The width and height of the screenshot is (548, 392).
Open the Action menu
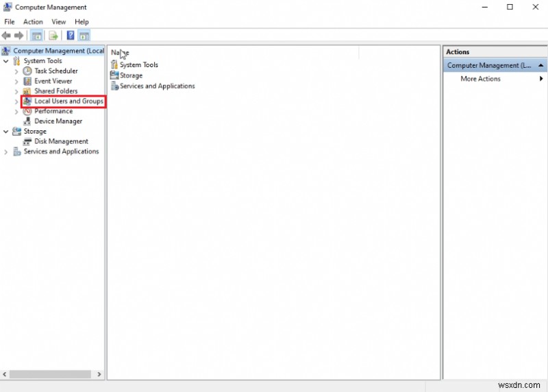click(33, 22)
